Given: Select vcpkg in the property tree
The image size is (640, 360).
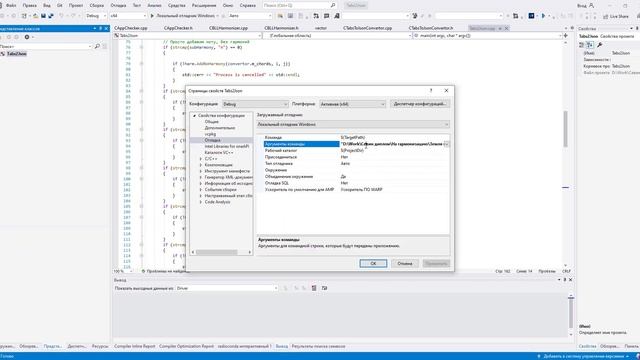Looking at the screenshot, I should click(x=210, y=134).
